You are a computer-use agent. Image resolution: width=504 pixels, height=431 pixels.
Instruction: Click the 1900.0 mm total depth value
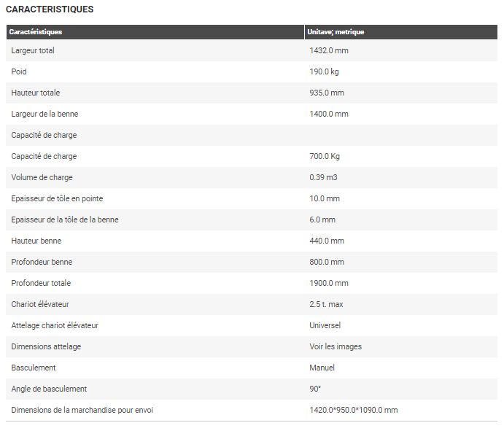329,283
